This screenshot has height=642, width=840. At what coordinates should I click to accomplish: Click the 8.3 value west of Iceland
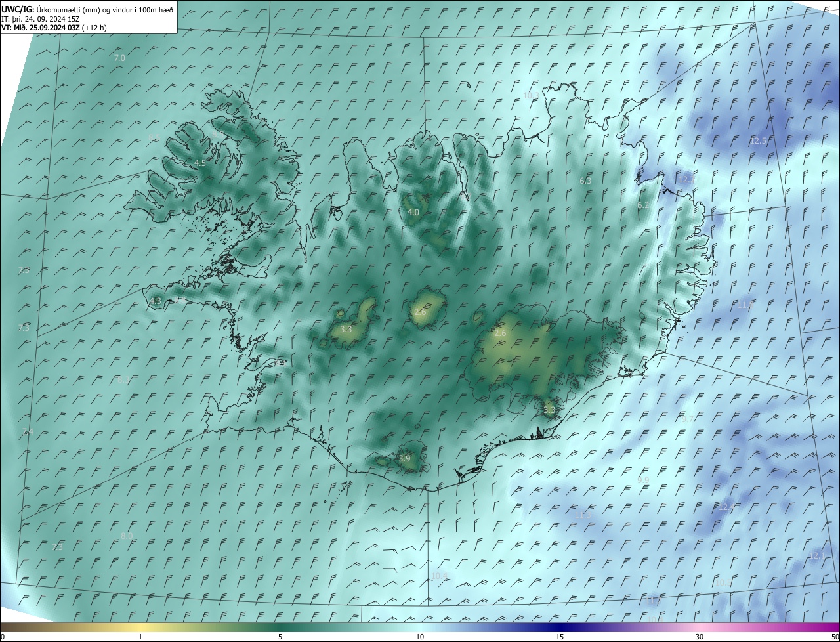(x=123, y=379)
